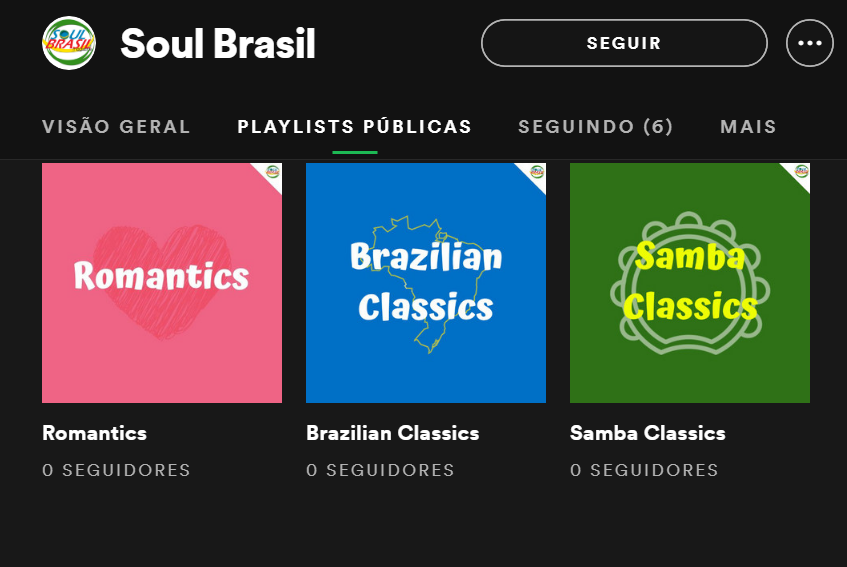Click the Soul Brasil profile avatar
Viewport: 847px width, 567px height.
[x=69, y=43]
